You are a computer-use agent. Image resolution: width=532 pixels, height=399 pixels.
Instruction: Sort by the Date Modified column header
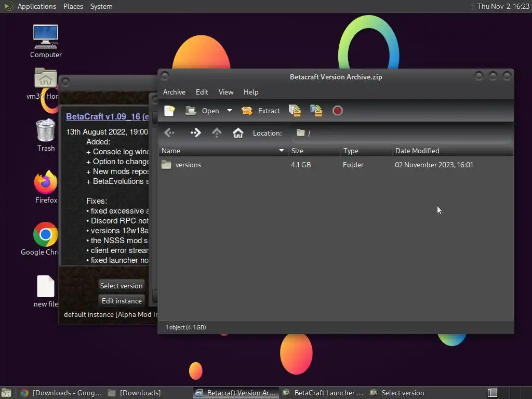point(453,151)
